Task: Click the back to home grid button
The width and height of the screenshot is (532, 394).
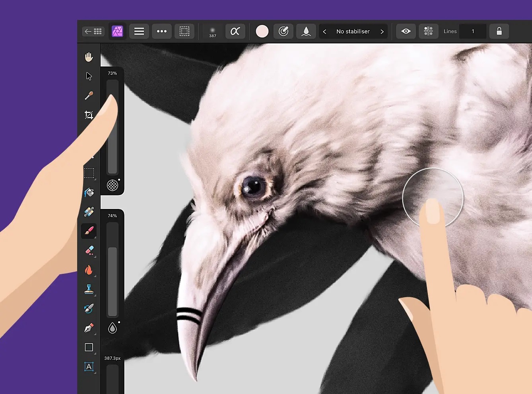Action: (93, 31)
